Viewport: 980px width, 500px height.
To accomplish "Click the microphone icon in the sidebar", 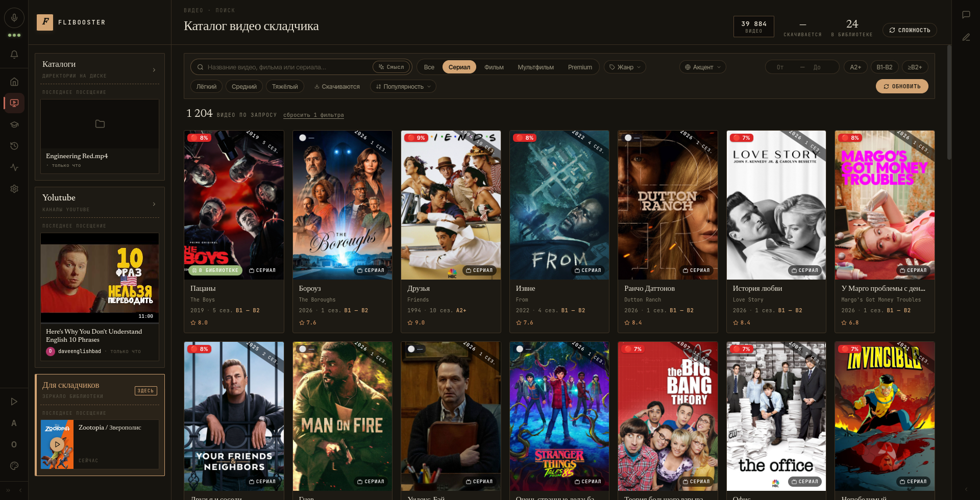I will point(14,18).
